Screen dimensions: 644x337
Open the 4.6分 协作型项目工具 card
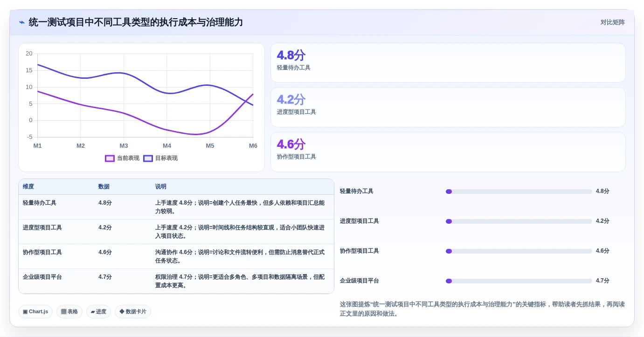[x=448, y=152]
